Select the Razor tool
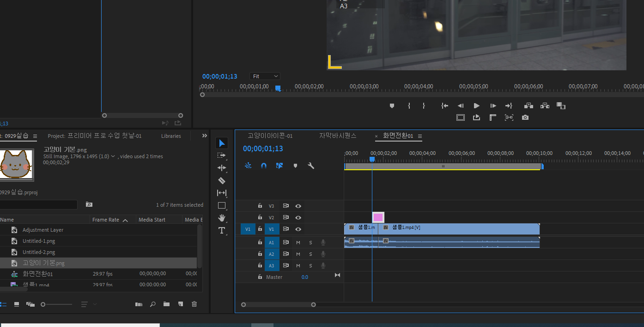This screenshot has height=327, width=644. 222,180
